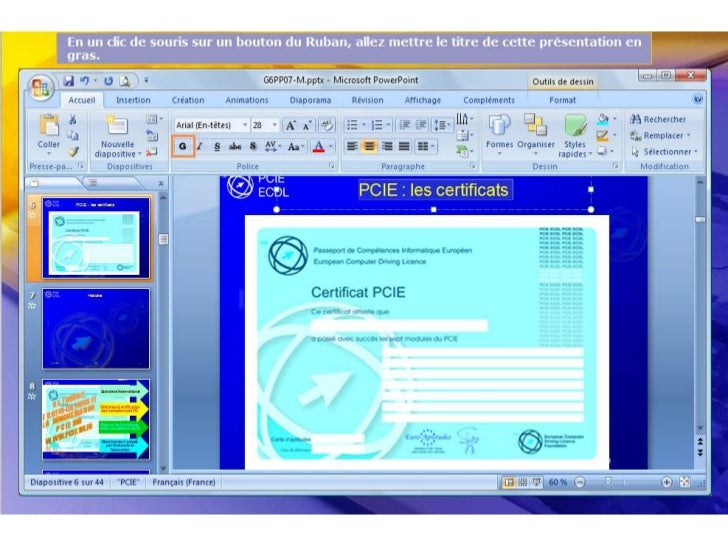Open the Affichage tab
Viewport: 728px width, 546px height.
click(422, 100)
